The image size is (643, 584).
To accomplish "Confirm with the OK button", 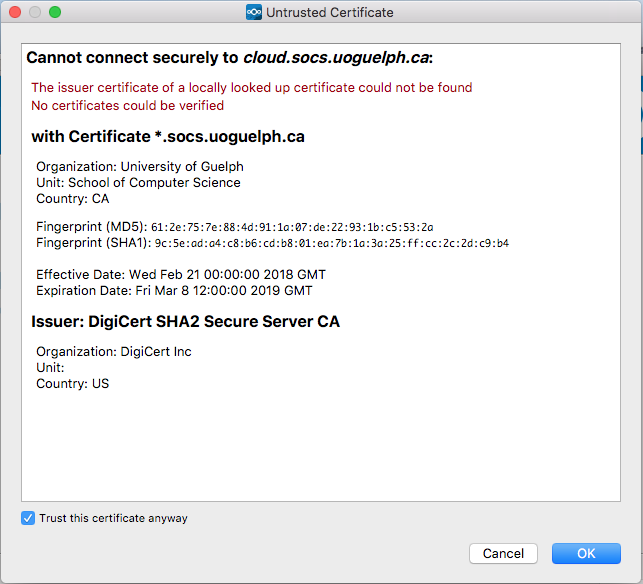I will pyautogui.click(x=585, y=553).
